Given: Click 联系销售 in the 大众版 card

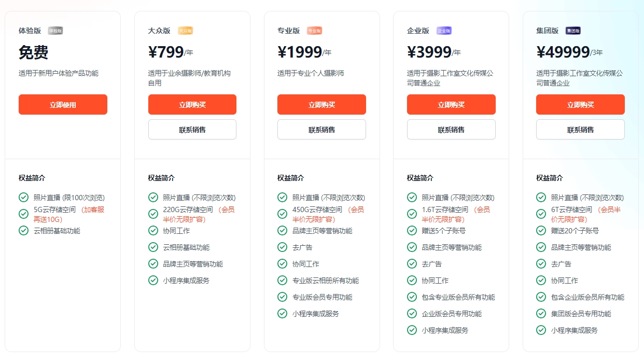Looking at the screenshot, I should click(192, 129).
